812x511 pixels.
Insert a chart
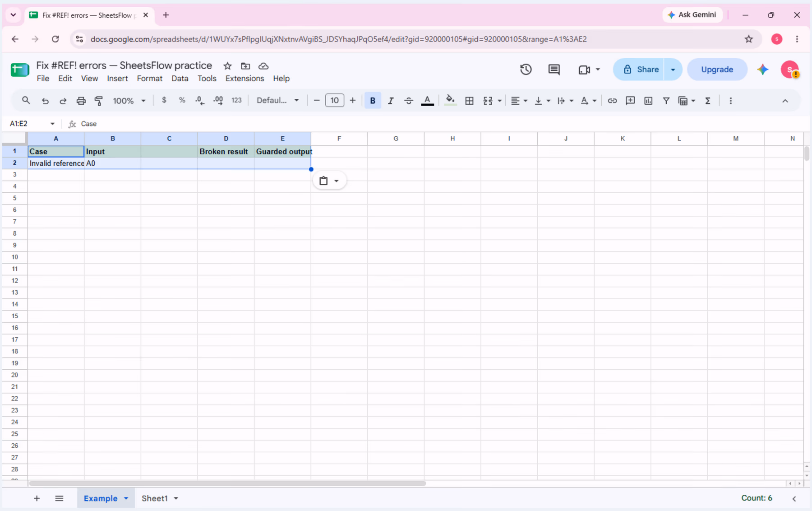648,101
